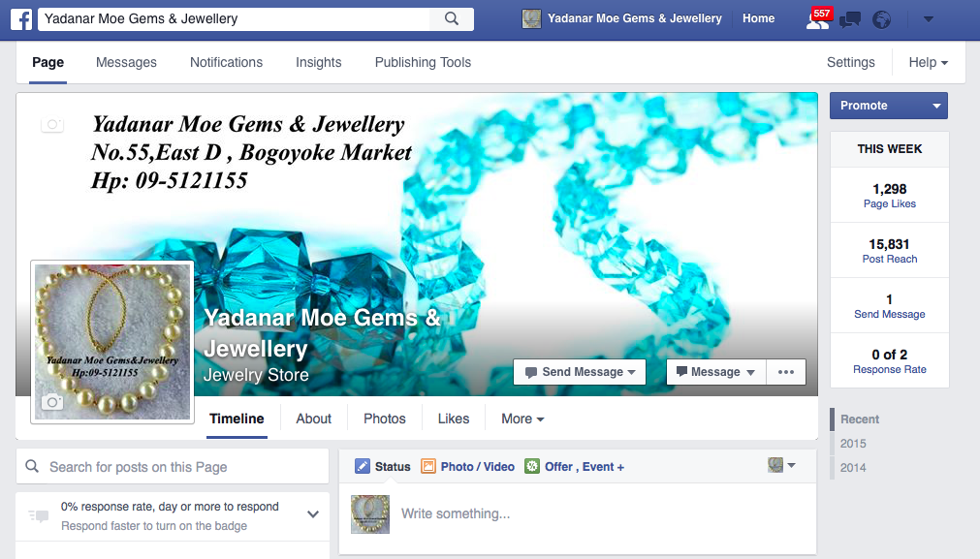Image resolution: width=980 pixels, height=559 pixels.
Task: Expand the account dropdown arrow in top bar
Action: 929,19
